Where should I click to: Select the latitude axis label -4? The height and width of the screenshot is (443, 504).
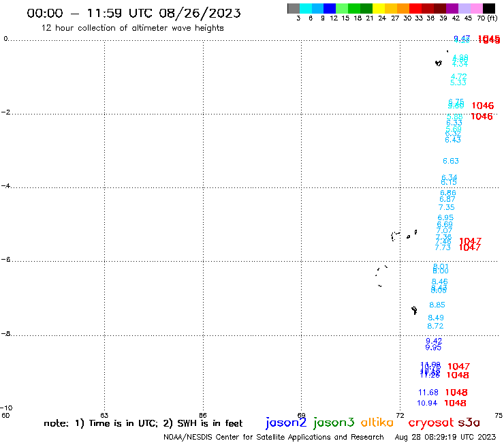pyautogui.click(x=5, y=186)
